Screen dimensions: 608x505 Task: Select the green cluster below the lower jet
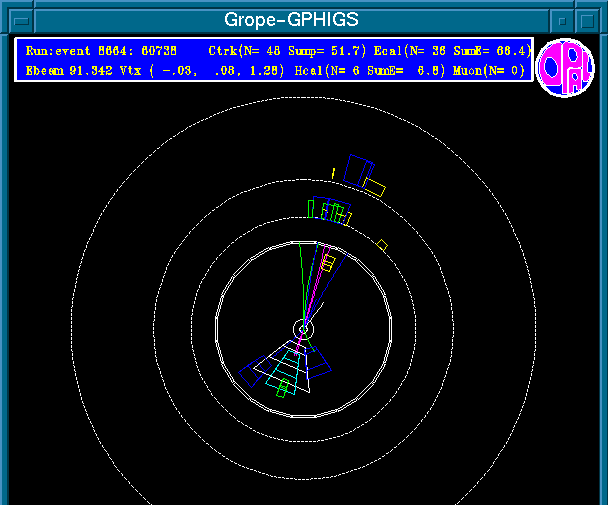click(283, 388)
